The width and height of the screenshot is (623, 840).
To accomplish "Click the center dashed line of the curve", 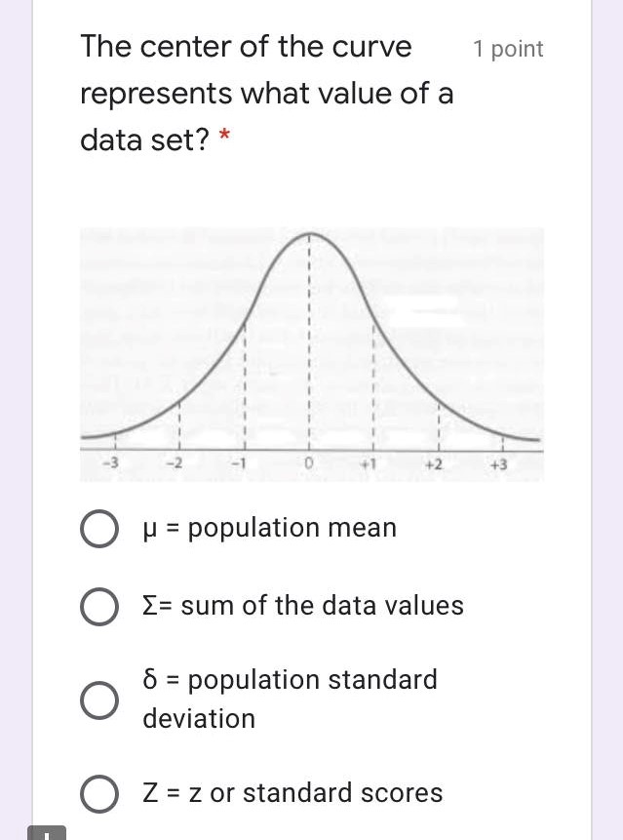I will (x=309, y=341).
